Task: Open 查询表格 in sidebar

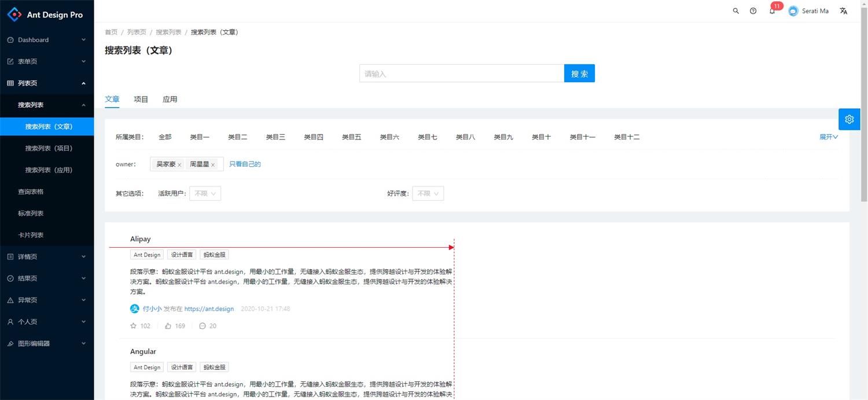Action: (47, 192)
